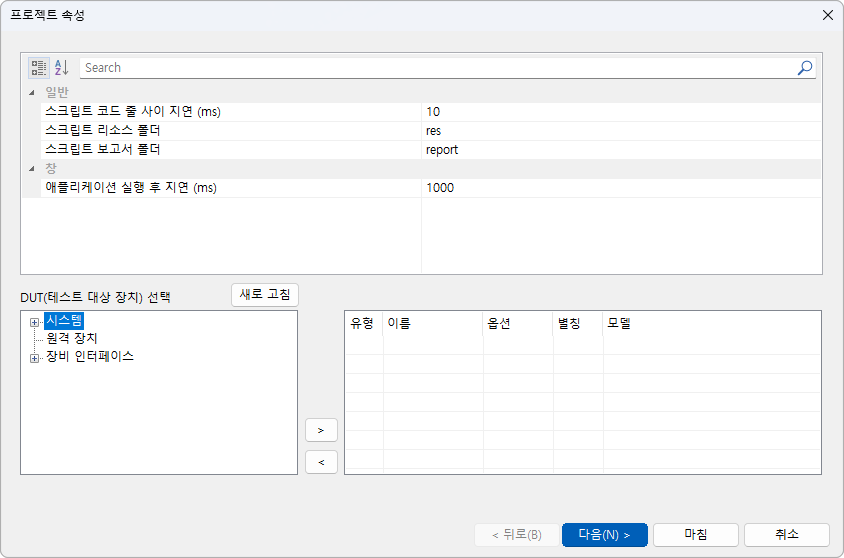
Task: Sort properties alphabetically with A-Z icon
Action: click(61, 68)
